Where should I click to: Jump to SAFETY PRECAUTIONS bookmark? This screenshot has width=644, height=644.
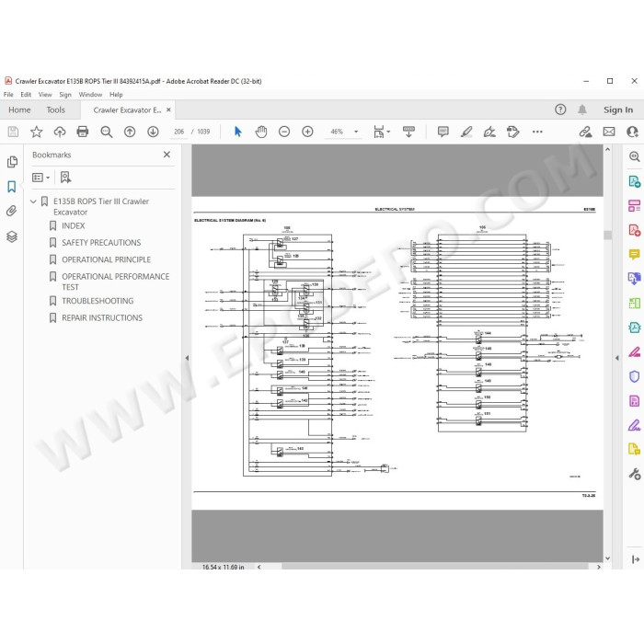(101, 242)
